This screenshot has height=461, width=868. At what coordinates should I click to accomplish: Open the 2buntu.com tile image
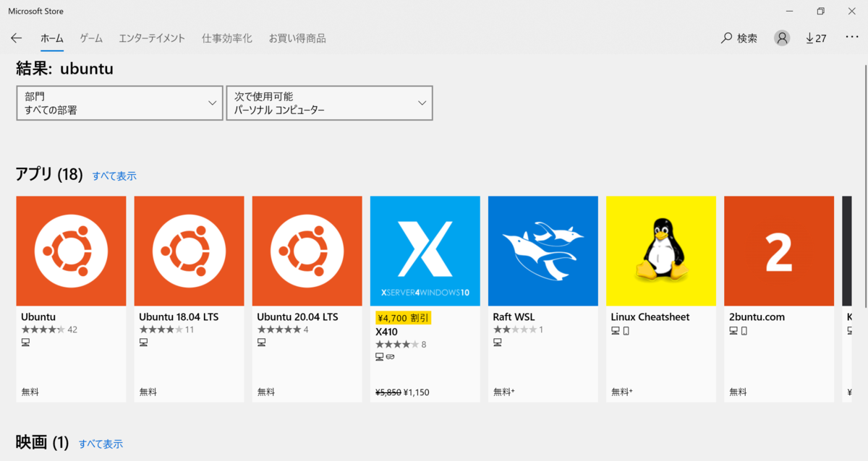coord(778,251)
